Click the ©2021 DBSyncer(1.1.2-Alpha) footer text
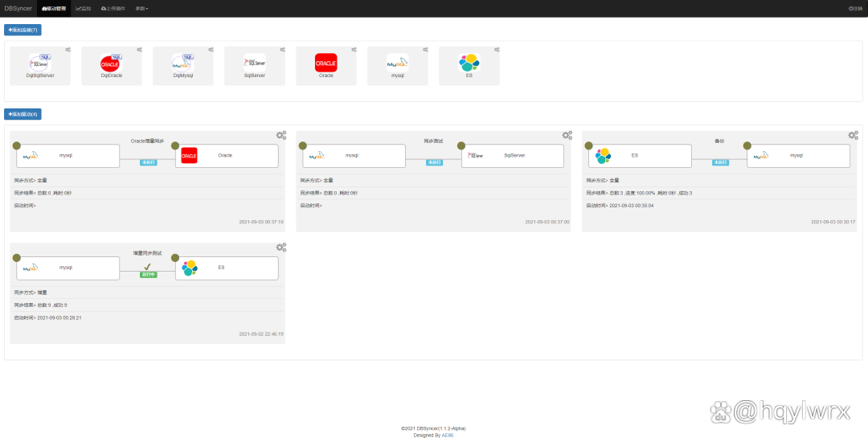The width and height of the screenshot is (868, 442). click(x=433, y=428)
